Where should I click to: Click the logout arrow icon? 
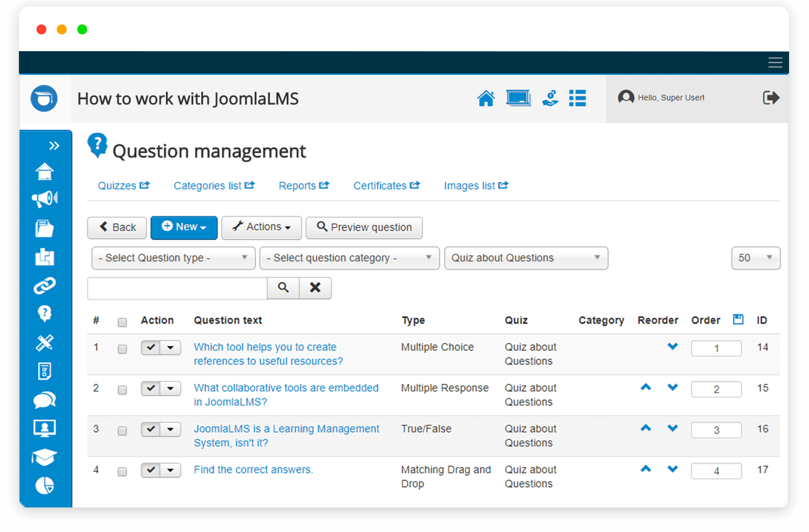(771, 97)
